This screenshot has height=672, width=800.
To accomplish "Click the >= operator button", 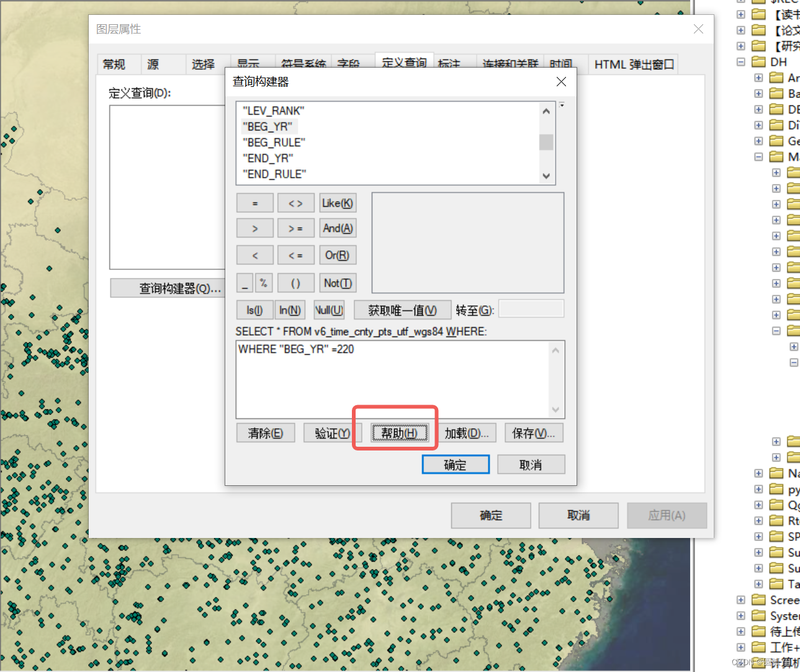I will pos(296,229).
